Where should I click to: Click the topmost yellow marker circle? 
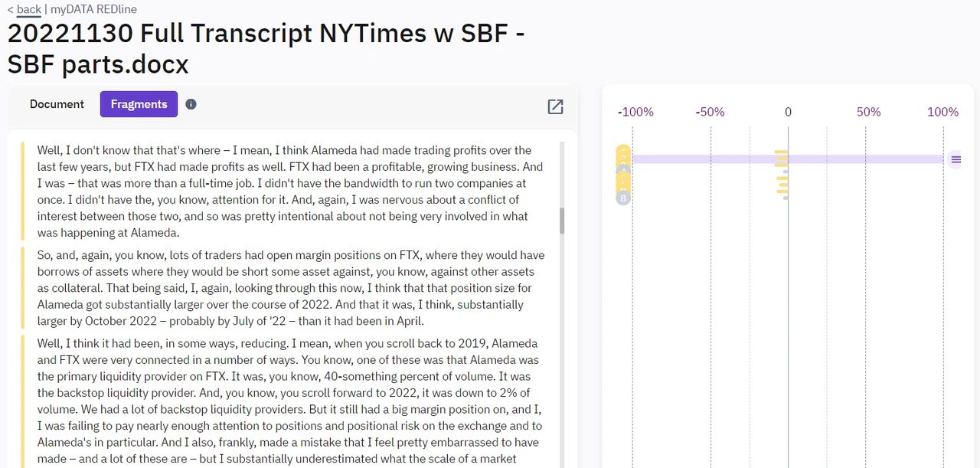click(x=623, y=151)
